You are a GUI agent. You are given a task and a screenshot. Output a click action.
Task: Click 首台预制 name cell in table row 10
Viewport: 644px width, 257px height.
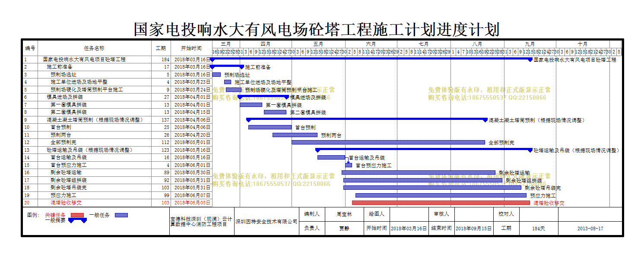click(94, 127)
